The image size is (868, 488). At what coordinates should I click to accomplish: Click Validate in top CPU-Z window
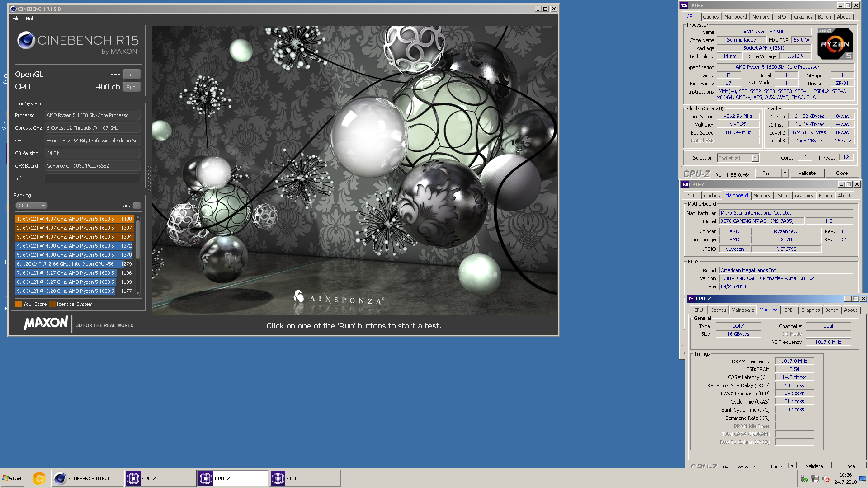(x=807, y=173)
